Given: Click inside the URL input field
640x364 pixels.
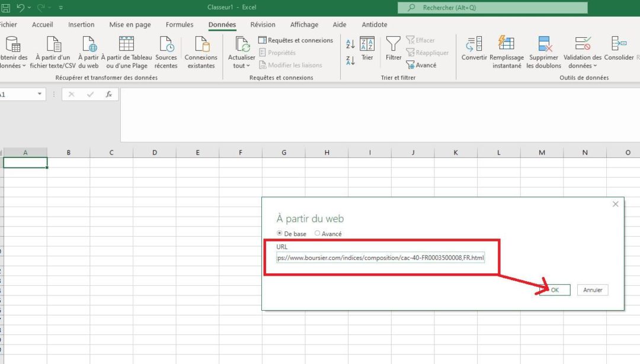Looking at the screenshot, I should (380, 257).
